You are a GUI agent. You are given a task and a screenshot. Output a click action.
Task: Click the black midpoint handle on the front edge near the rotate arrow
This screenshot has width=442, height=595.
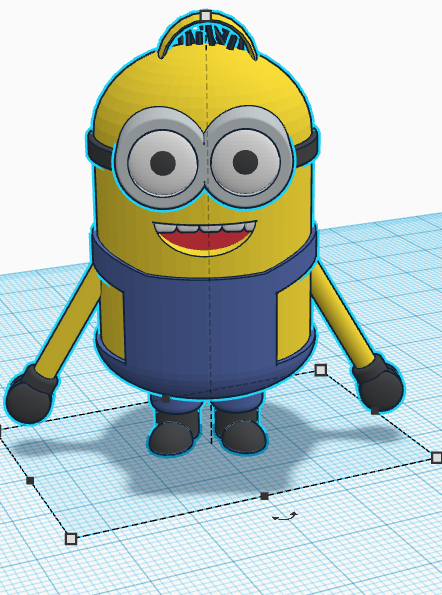point(265,496)
